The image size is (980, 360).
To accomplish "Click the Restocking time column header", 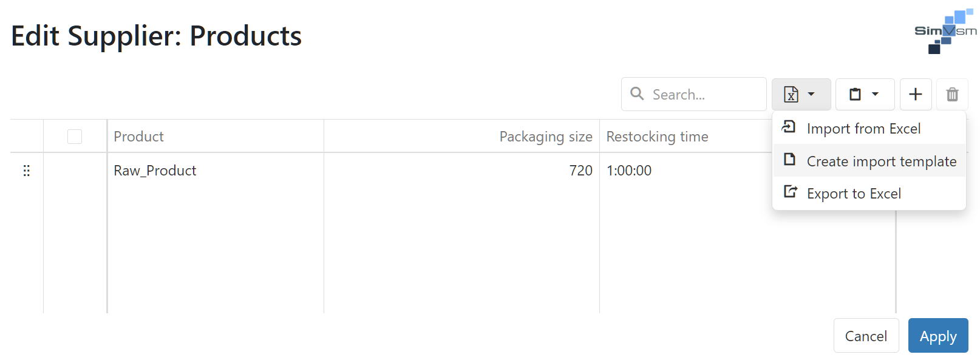I will point(657,137).
